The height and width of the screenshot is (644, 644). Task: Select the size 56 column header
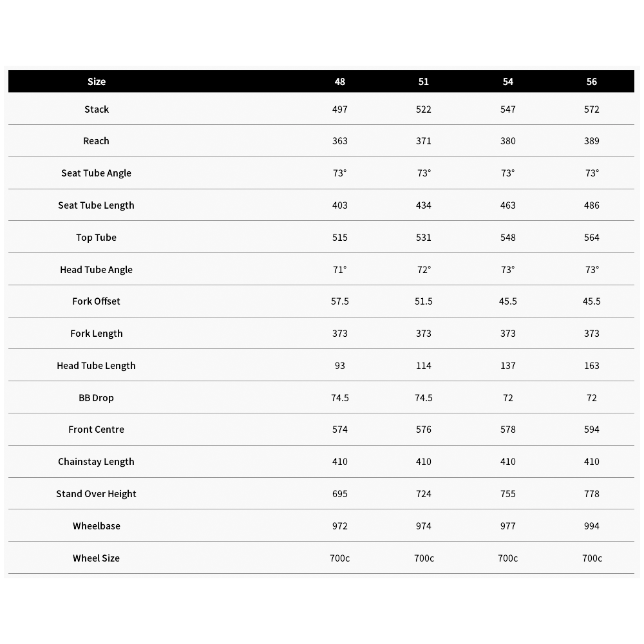(591, 82)
